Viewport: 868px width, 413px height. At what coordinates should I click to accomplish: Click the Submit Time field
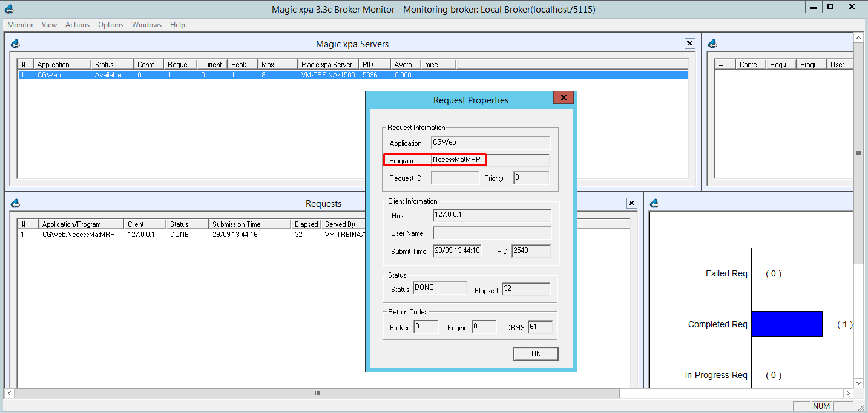tap(457, 251)
